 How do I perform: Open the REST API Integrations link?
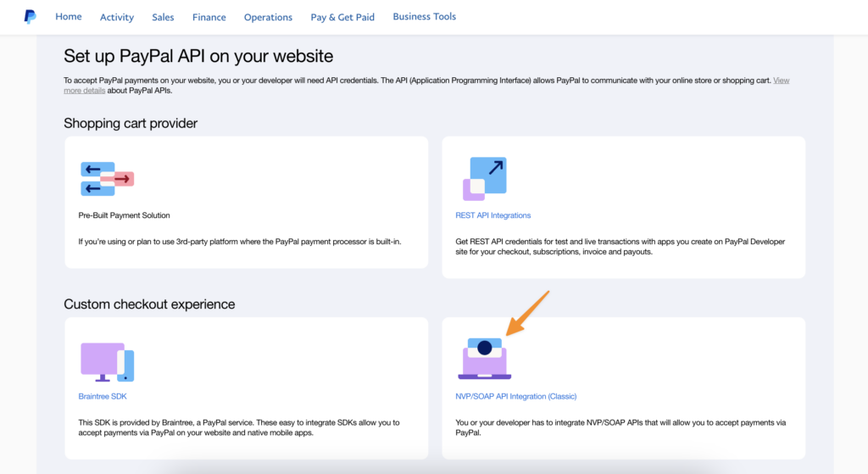492,215
